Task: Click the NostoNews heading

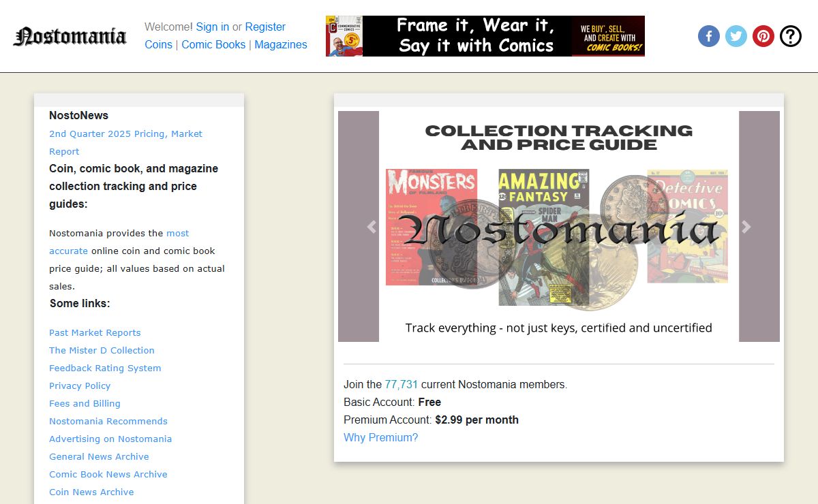Action: (x=78, y=115)
